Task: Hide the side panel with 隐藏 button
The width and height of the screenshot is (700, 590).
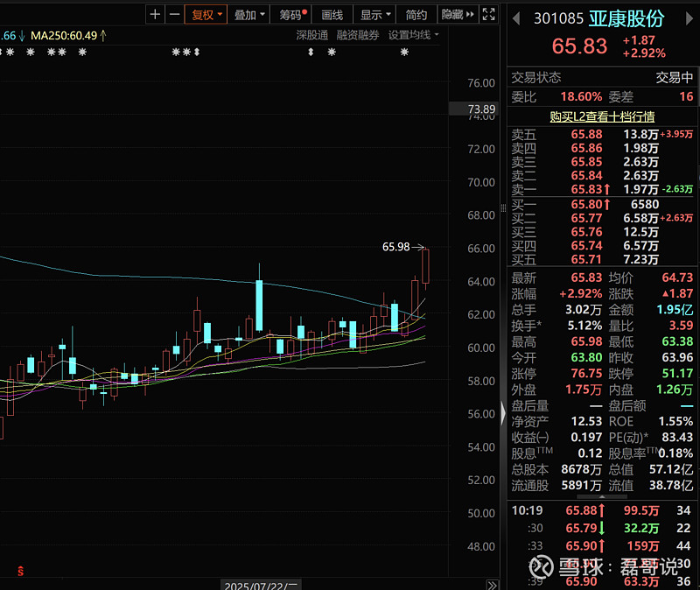Action: coord(458,15)
